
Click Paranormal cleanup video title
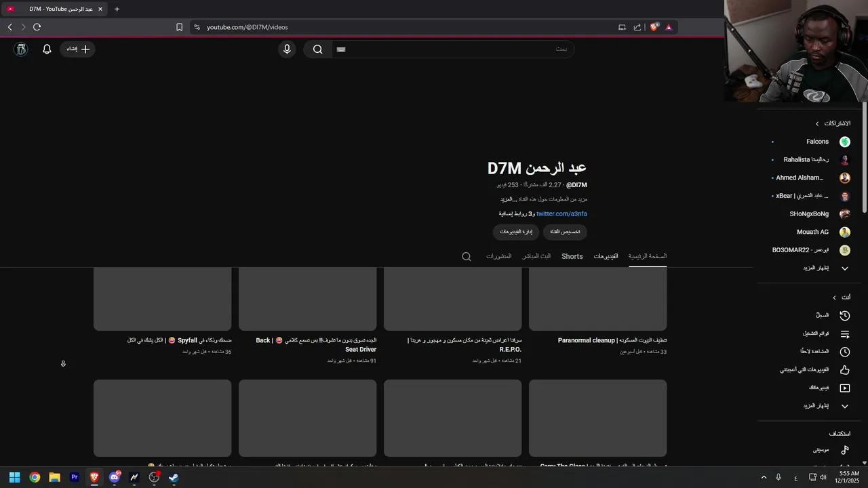coord(612,340)
